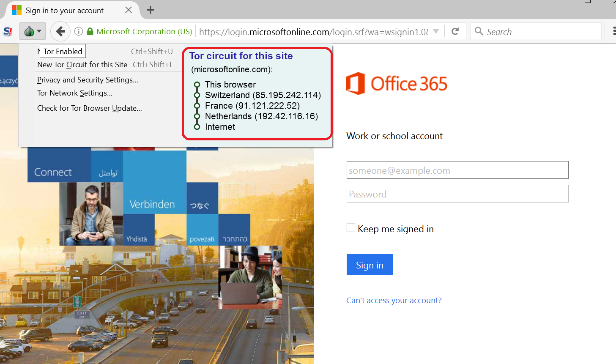Open the Tor onion button menu
This screenshot has height=364, width=616.
(x=32, y=32)
